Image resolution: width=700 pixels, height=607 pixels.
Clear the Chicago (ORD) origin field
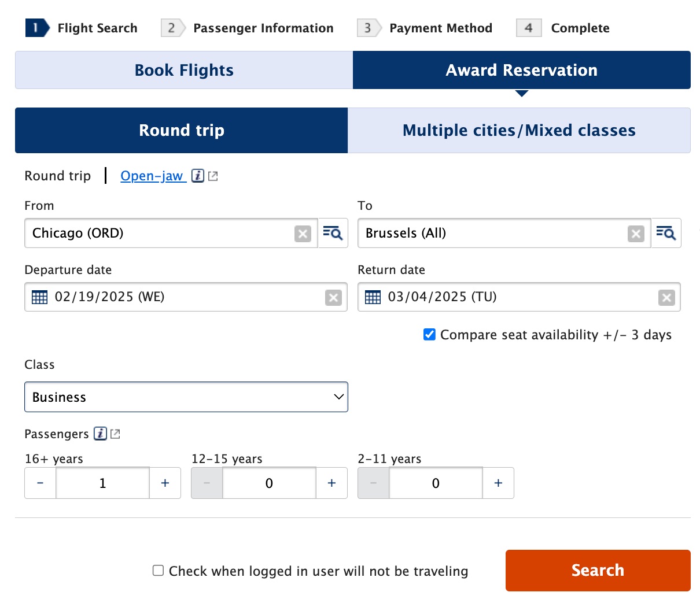coord(303,234)
